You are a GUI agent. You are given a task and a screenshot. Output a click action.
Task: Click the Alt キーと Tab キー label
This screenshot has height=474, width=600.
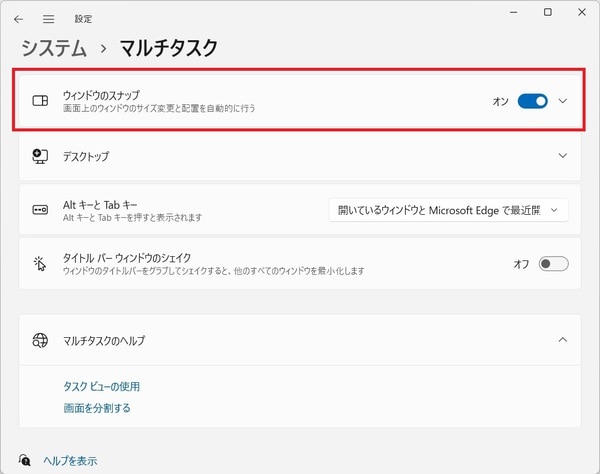[100, 205]
